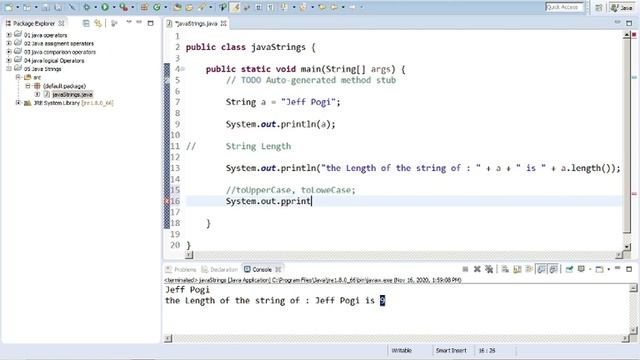640x360 pixels.
Task: Click the text "Jeff Pogi" on line 7
Action: [x=308, y=102]
